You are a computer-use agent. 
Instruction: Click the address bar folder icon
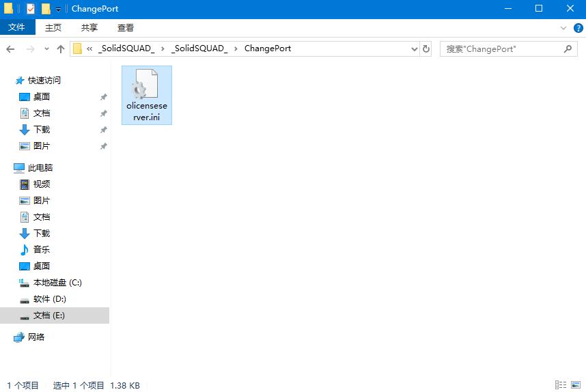point(77,48)
